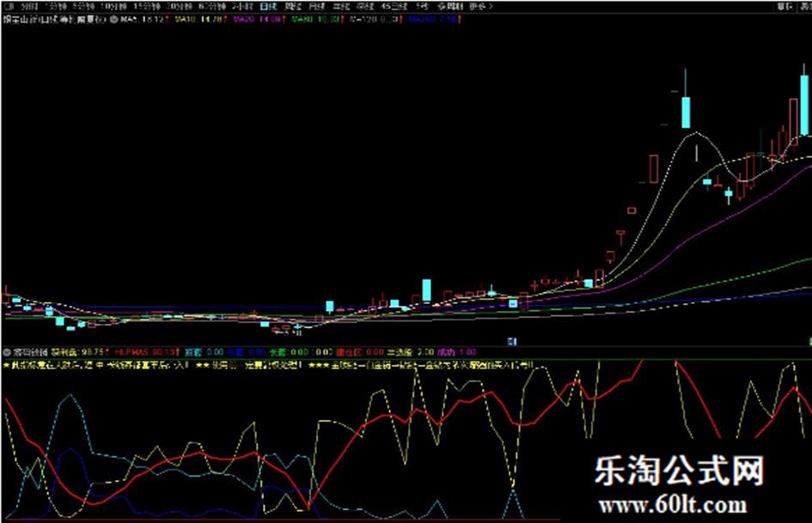
Task: Click the yellow MA10 14.78 label
Action: click(200, 19)
